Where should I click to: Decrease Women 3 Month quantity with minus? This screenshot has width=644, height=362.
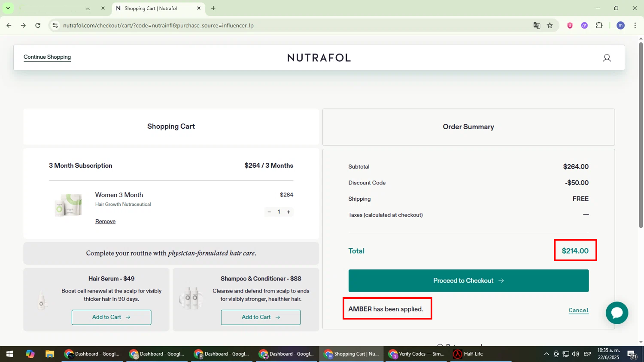click(x=269, y=212)
